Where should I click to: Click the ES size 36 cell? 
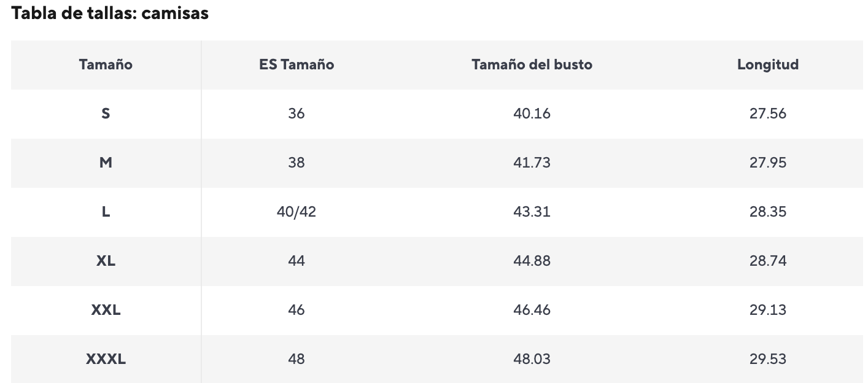click(296, 114)
